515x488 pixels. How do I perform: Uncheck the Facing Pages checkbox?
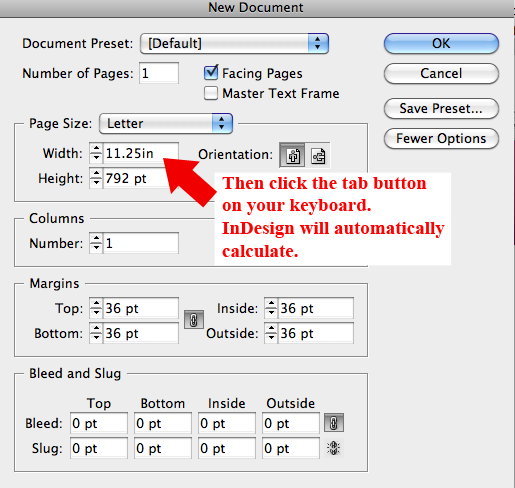click(211, 73)
